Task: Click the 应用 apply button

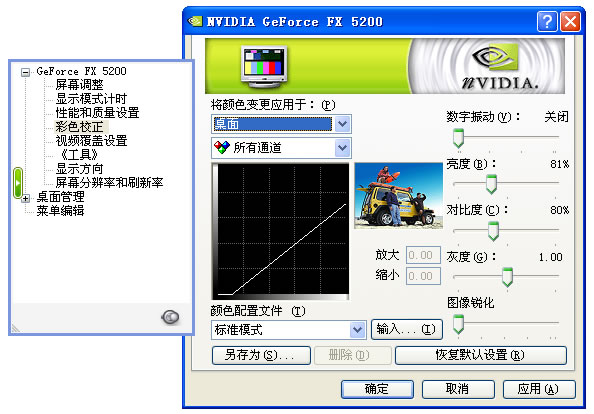Action: (x=538, y=389)
